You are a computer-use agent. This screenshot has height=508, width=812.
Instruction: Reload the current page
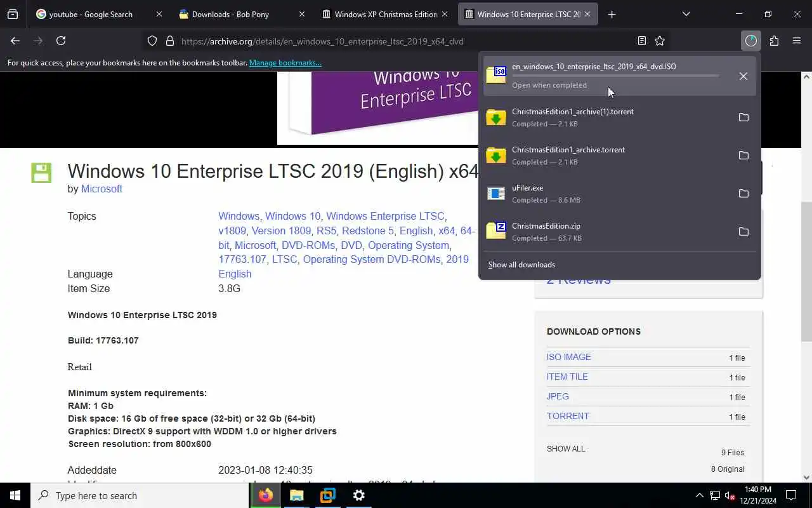(61, 41)
